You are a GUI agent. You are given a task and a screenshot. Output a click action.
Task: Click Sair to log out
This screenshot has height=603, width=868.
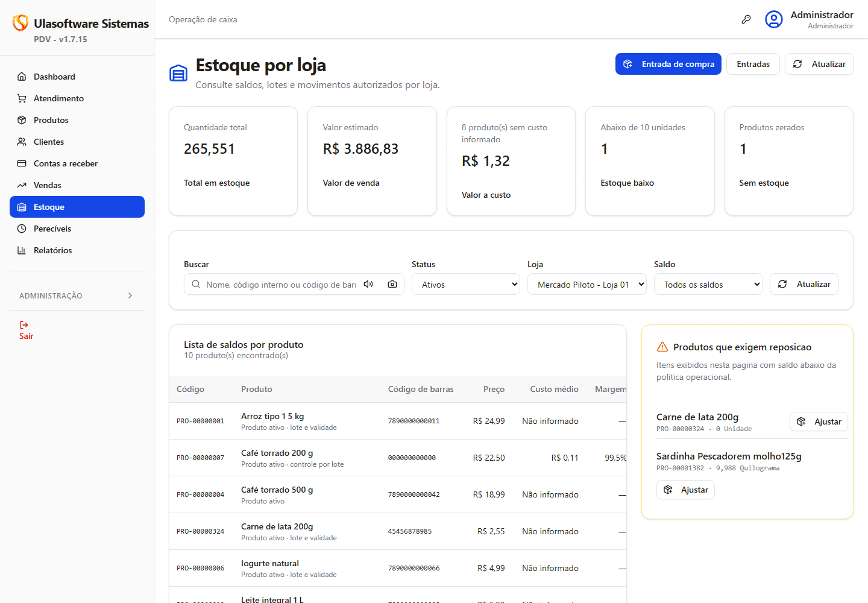(x=26, y=330)
